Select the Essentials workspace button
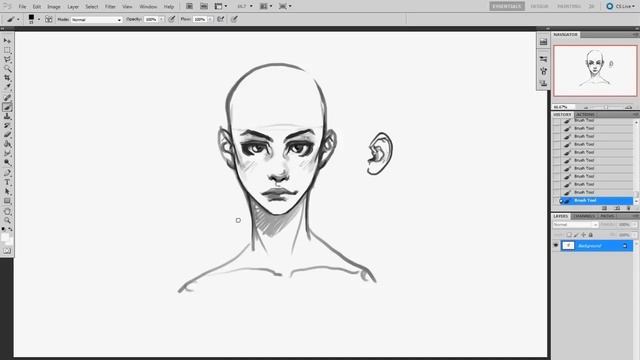 [507, 6]
